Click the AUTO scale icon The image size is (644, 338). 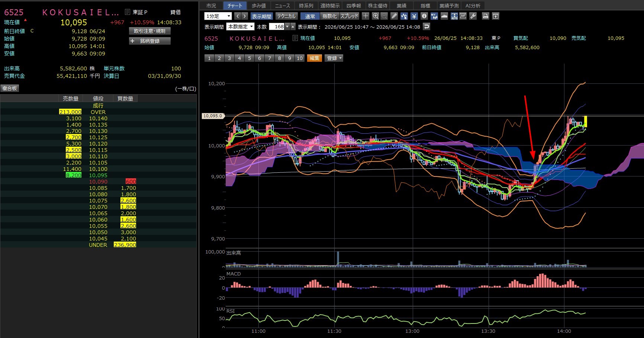coord(454,16)
